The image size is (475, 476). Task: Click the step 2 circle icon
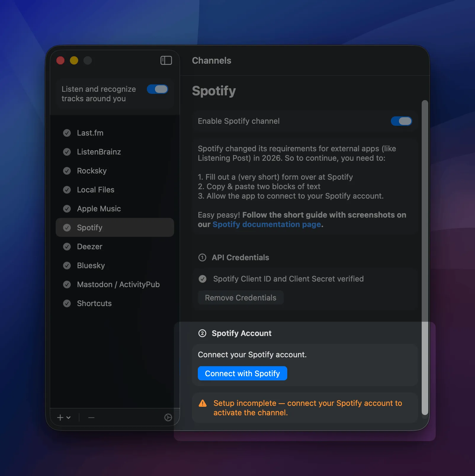[202, 333]
